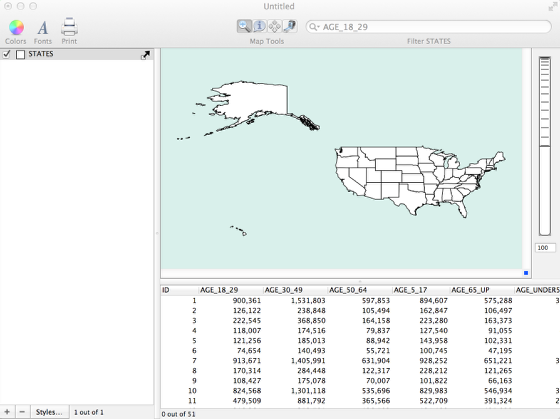
Task: Click the zoom slider handle
Action: [x=545, y=145]
